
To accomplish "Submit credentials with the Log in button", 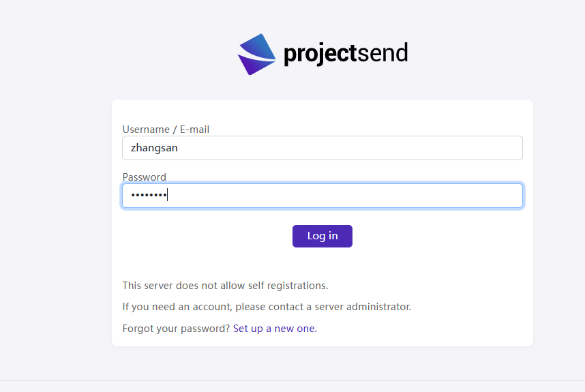I will click(x=322, y=236).
